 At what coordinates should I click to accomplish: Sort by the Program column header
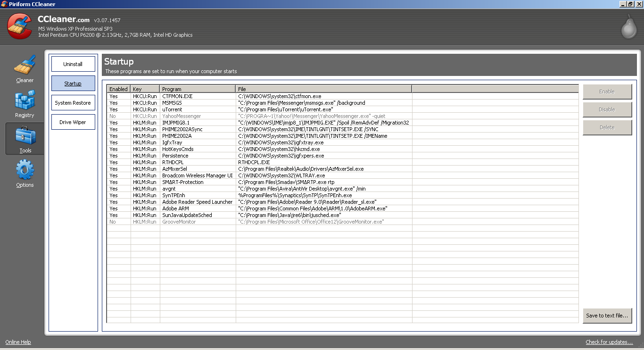[198, 89]
